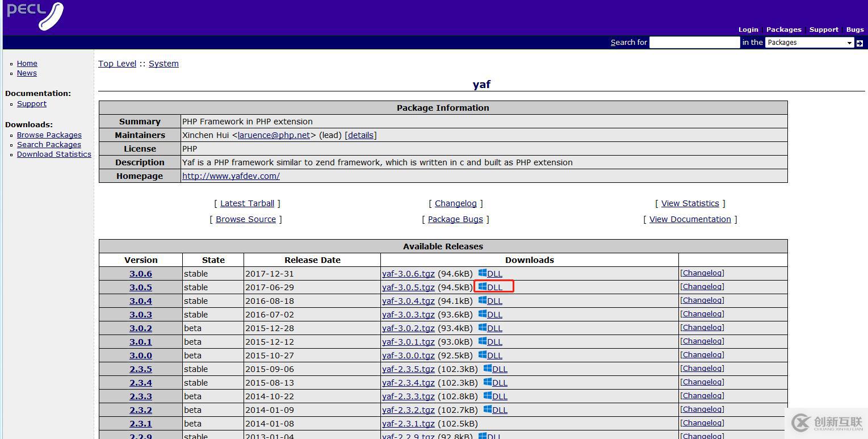Open Changelog for version 2.3.1
This screenshot has width=868, height=439.
point(702,423)
